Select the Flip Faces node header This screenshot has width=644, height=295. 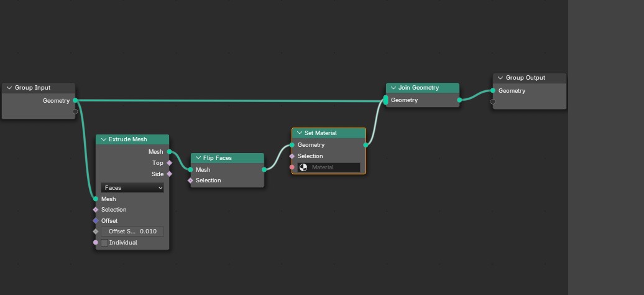coord(227,158)
